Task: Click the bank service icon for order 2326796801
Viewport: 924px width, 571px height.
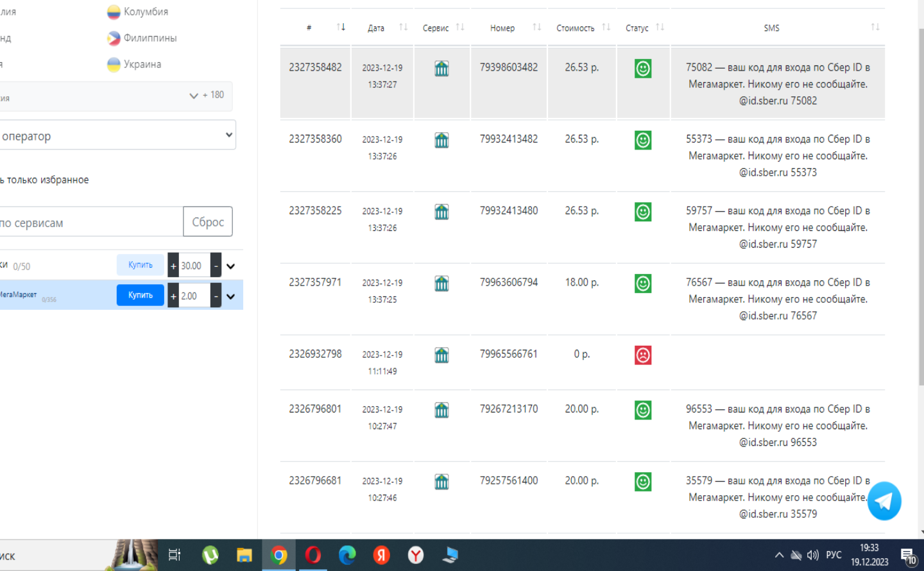Action: click(441, 411)
